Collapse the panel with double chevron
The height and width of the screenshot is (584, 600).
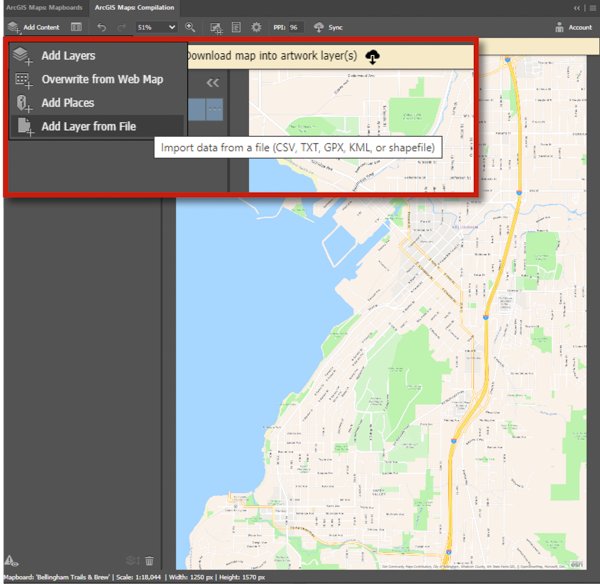213,83
